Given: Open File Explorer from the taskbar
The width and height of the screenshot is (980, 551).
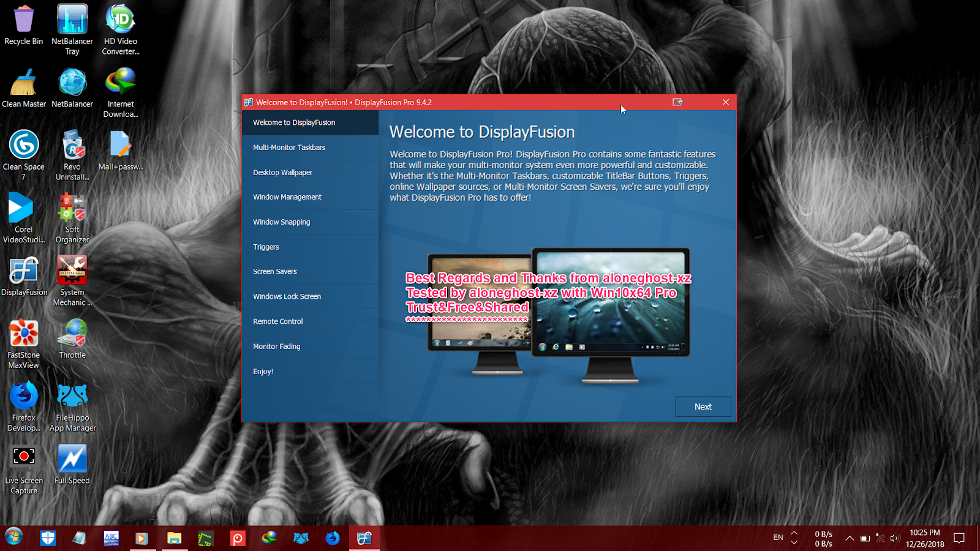Looking at the screenshot, I should click(x=175, y=538).
